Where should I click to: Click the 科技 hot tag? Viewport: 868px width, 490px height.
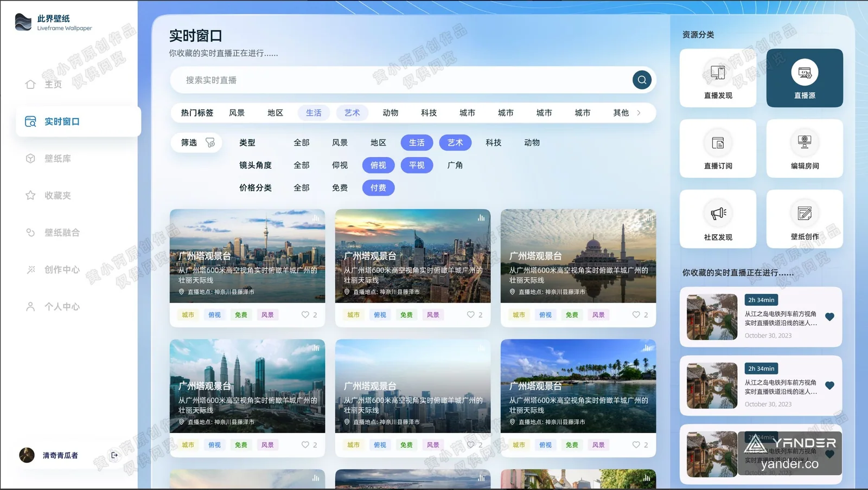429,113
